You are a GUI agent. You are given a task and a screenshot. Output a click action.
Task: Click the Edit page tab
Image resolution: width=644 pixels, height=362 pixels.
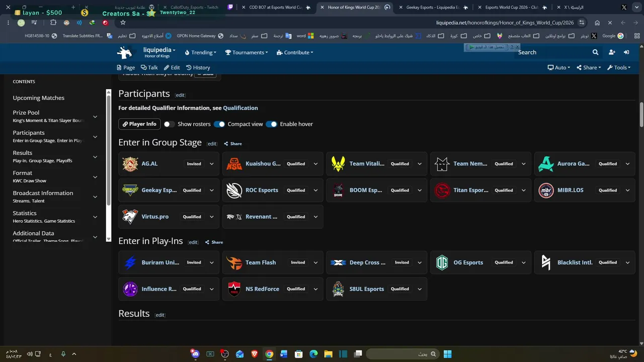172,67
